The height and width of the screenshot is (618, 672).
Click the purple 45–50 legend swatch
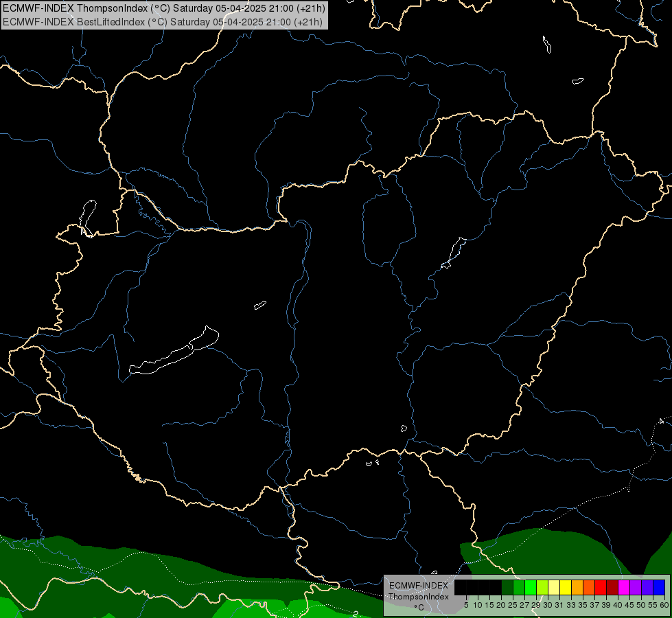(x=636, y=587)
